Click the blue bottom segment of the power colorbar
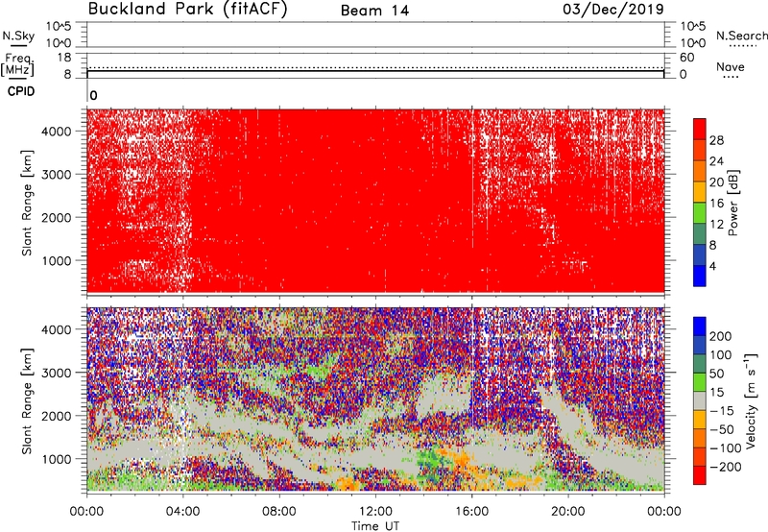 tap(700, 276)
